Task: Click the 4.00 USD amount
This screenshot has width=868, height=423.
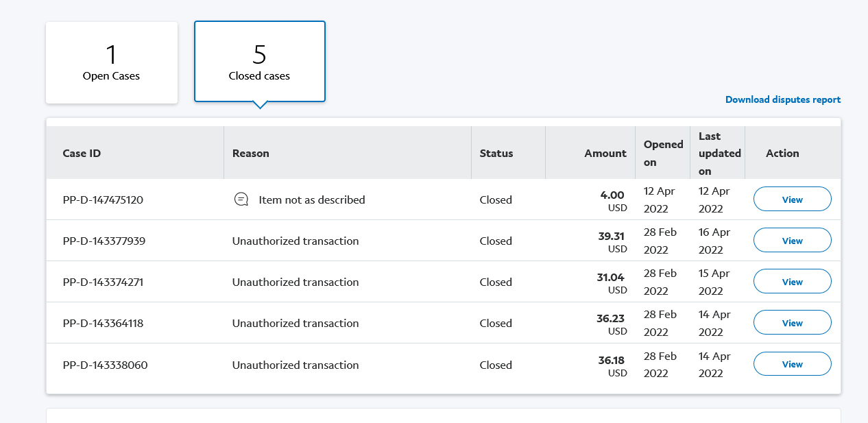Action: pos(614,201)
